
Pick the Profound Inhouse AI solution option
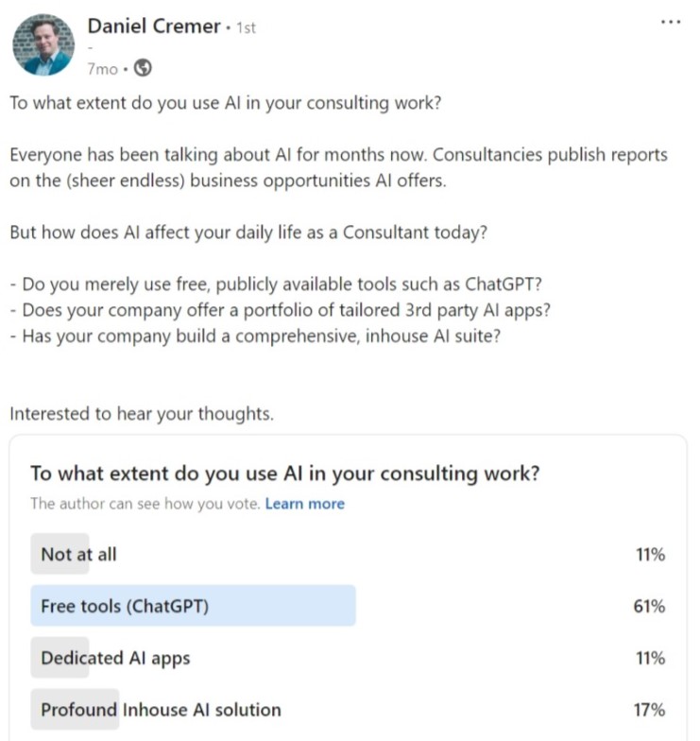click(x=348, y=710)
